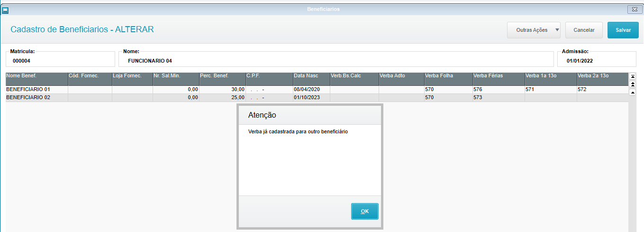
Task: Click the Salvar button
Action: pos(623,30)
